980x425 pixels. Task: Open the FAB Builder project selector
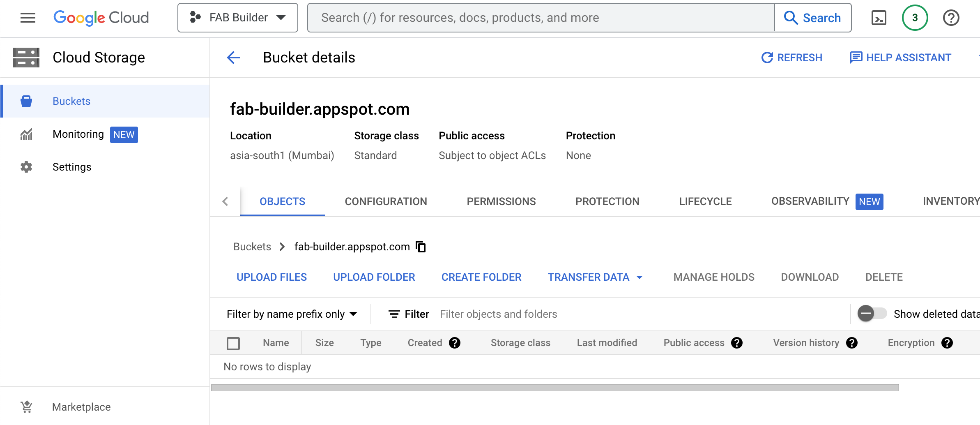[237, 18]
